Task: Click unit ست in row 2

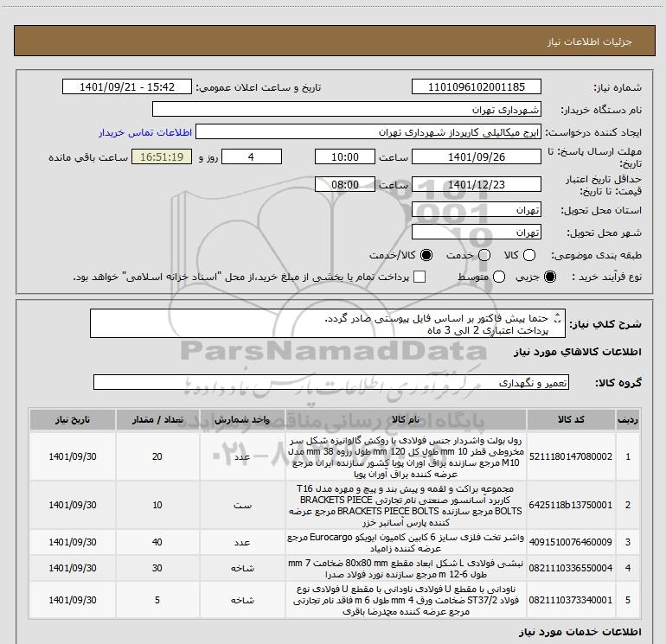Action: 242,505
